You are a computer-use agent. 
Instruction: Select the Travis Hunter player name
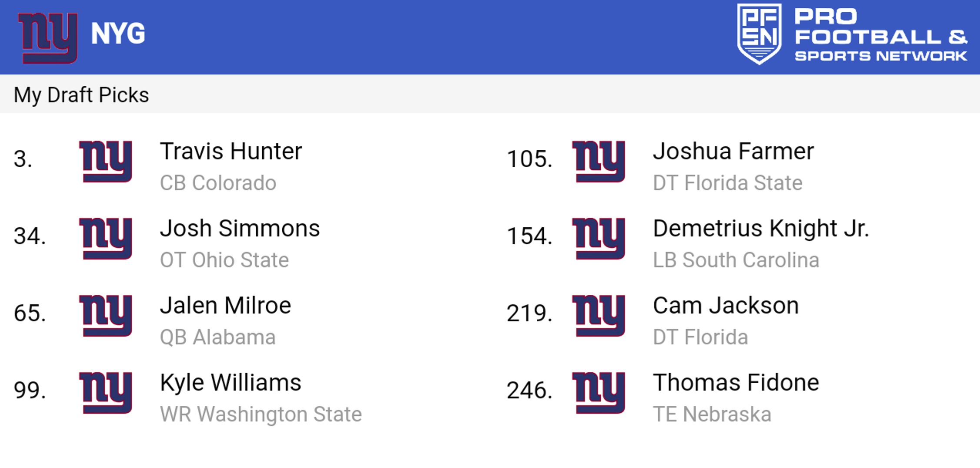[231, 152]
